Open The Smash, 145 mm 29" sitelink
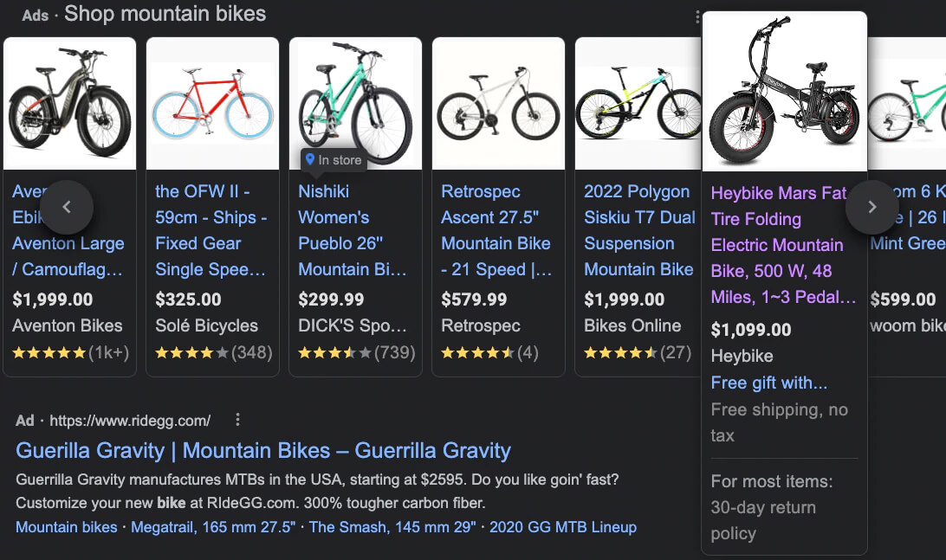The width and height of the screenshot is (946, 560). pyautogui.click(x=392, y=527)
